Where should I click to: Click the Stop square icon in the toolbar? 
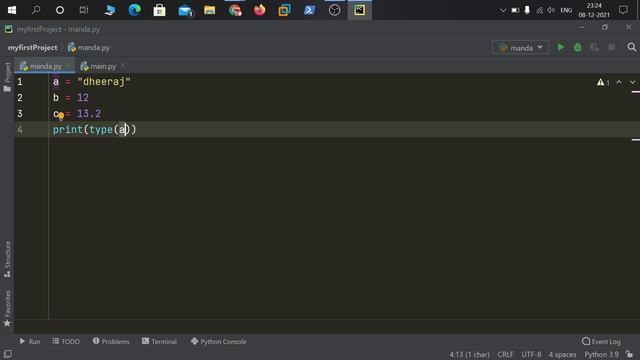pyautogui.click(x=611, y=47)
